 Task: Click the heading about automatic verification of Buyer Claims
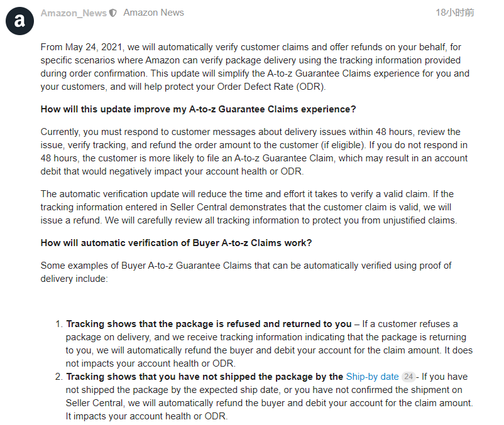coord(176,243)
